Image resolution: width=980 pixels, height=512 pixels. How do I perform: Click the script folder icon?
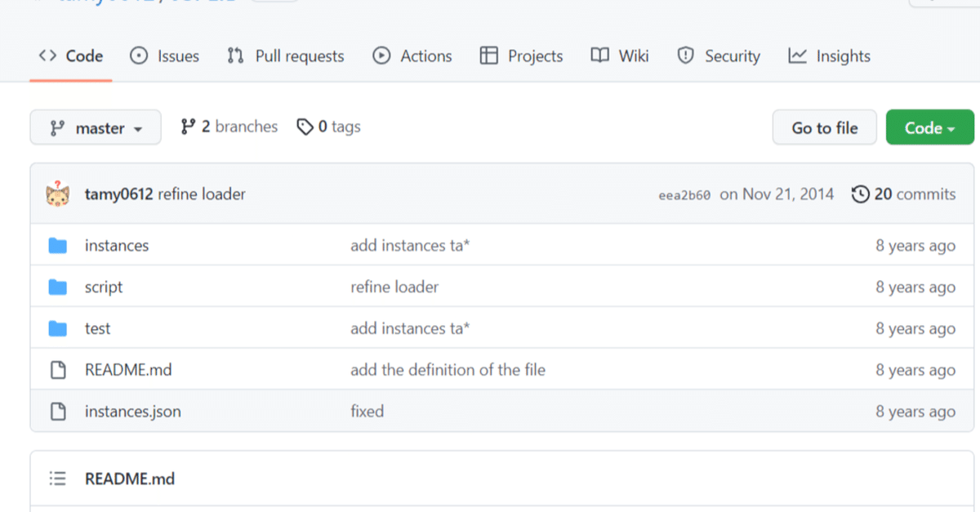(57, 287)
